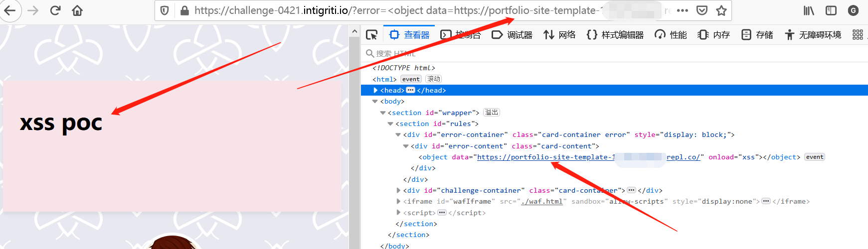Switch to the 控制台 console tab
Viewport: 868px width, 249px height.
click(461, 35)
